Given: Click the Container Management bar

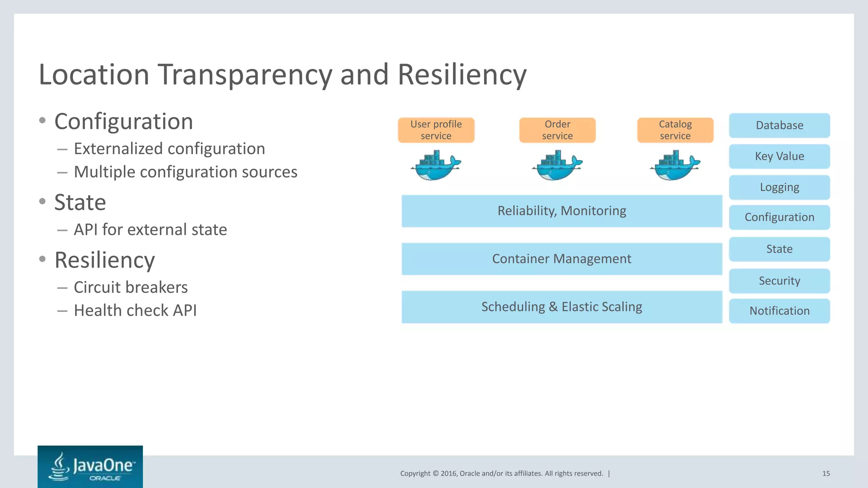Looking at the screenshot, I should (562, 259).
